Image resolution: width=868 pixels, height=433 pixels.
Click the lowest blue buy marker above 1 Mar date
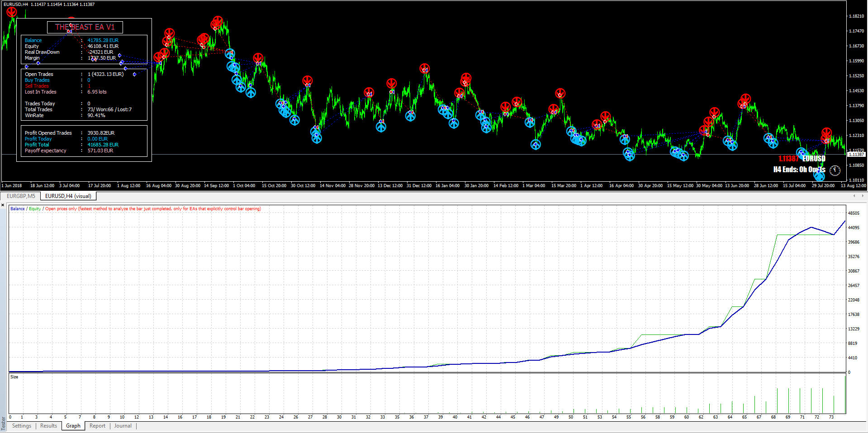536,145
